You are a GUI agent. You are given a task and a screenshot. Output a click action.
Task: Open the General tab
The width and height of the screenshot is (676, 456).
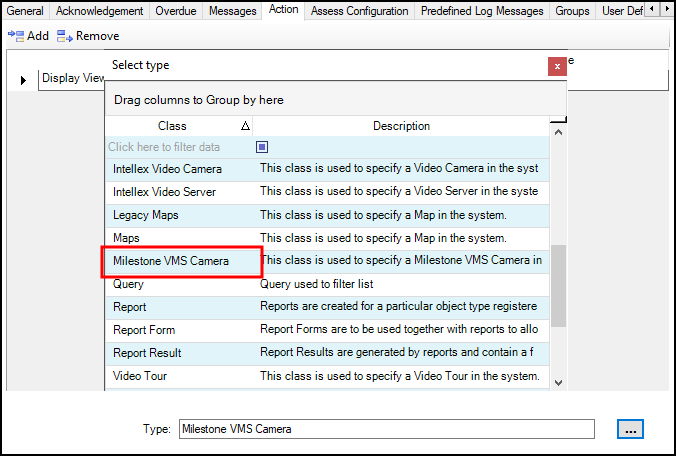25,11
